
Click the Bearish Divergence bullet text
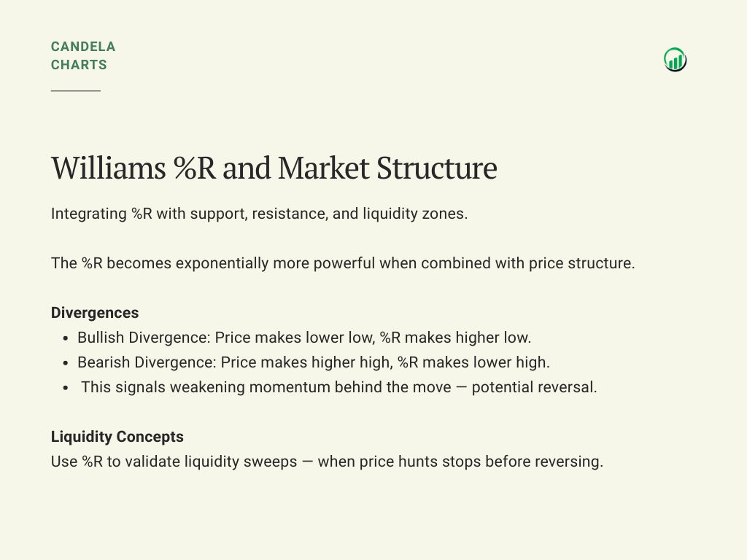[314, 362]
